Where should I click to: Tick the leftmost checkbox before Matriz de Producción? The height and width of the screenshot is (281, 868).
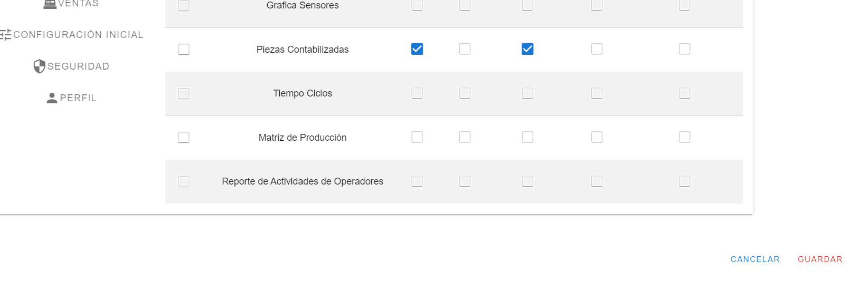tap(184, 138)
